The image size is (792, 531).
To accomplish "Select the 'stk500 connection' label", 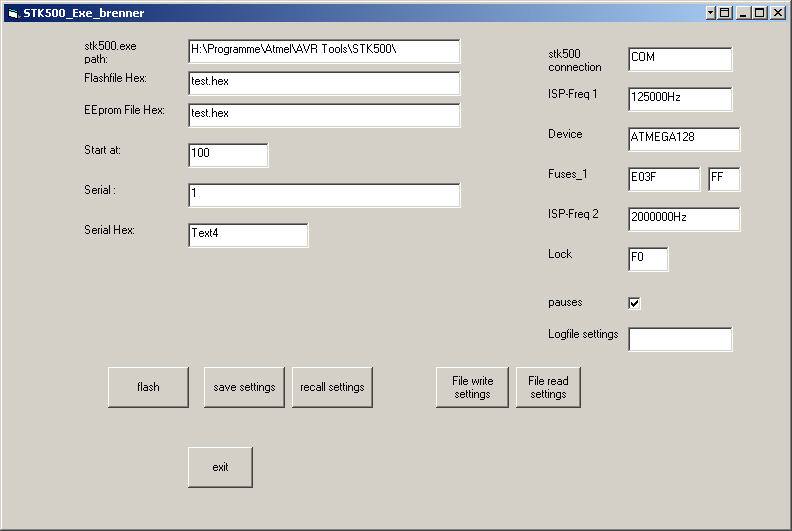I will pos(575,61).
